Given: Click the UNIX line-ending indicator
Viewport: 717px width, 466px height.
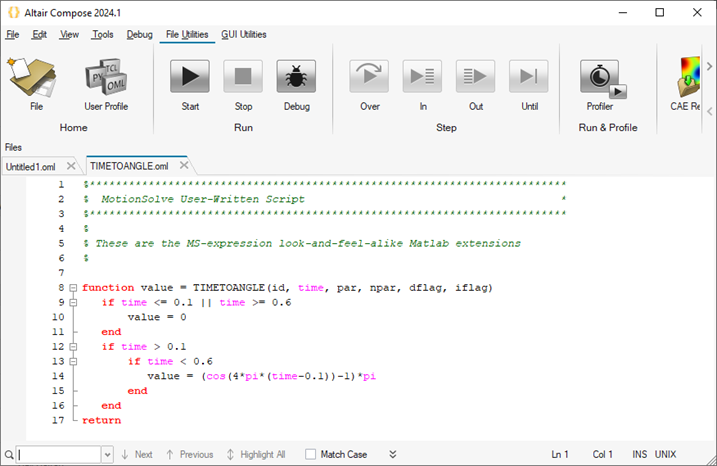Looking at the screenshot, I should tap(665, 454).
